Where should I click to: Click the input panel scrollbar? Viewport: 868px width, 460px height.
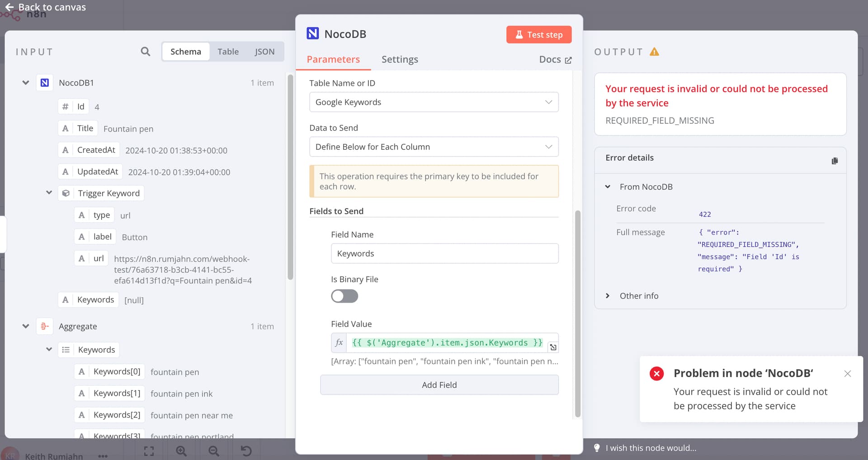[x=290, y=176]
